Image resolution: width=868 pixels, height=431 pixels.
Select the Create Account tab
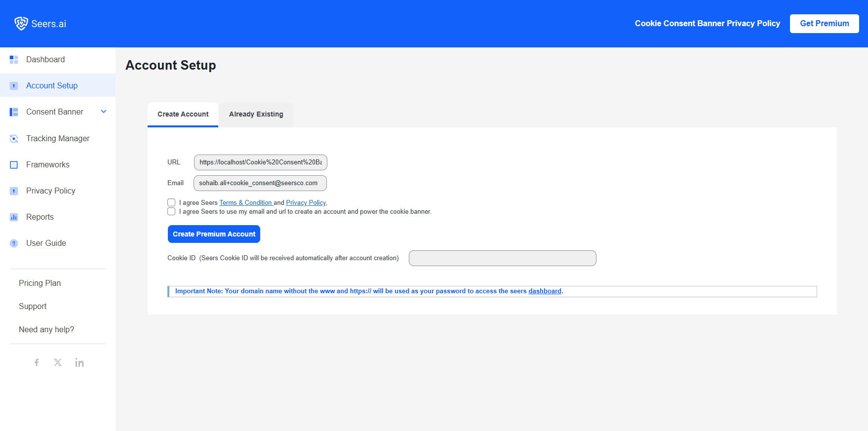pyautogui.click(x=183, y=114)
